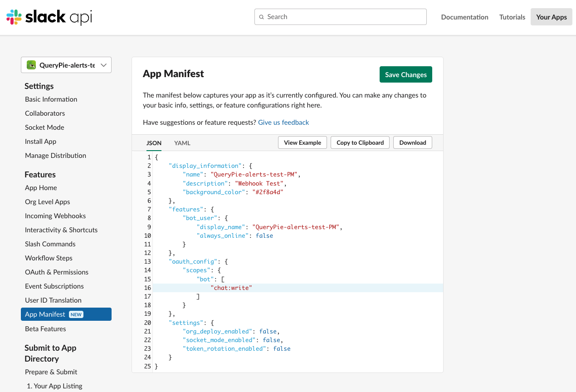Open the Tutorials page
Screen dimensions: 576x392
pyautogui.click(x=513, y=17)
